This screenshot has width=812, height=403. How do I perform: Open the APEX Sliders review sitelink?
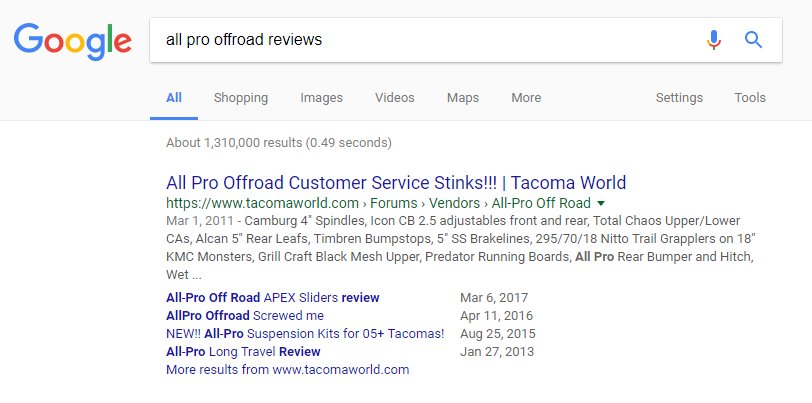tap(273, 298)
